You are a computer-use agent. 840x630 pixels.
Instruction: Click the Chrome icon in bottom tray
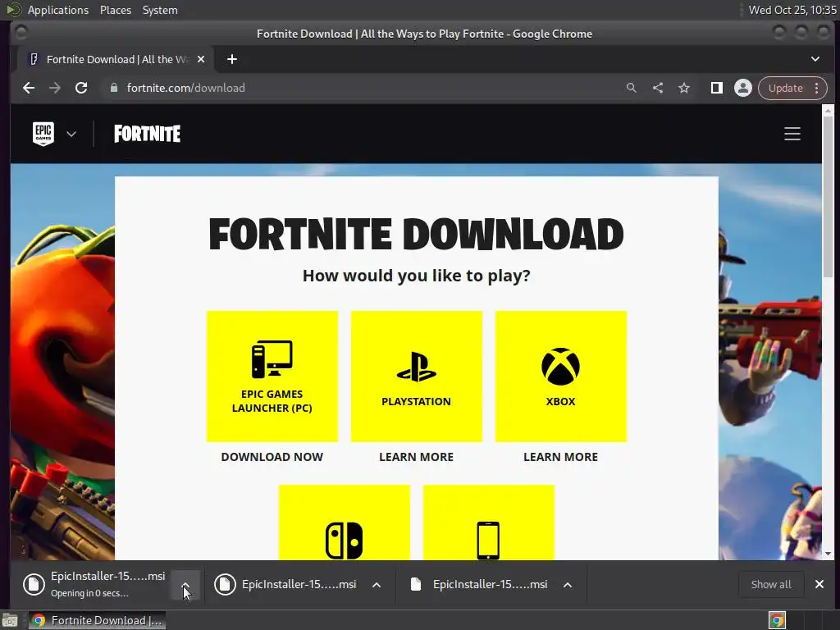tap(777, 620)
